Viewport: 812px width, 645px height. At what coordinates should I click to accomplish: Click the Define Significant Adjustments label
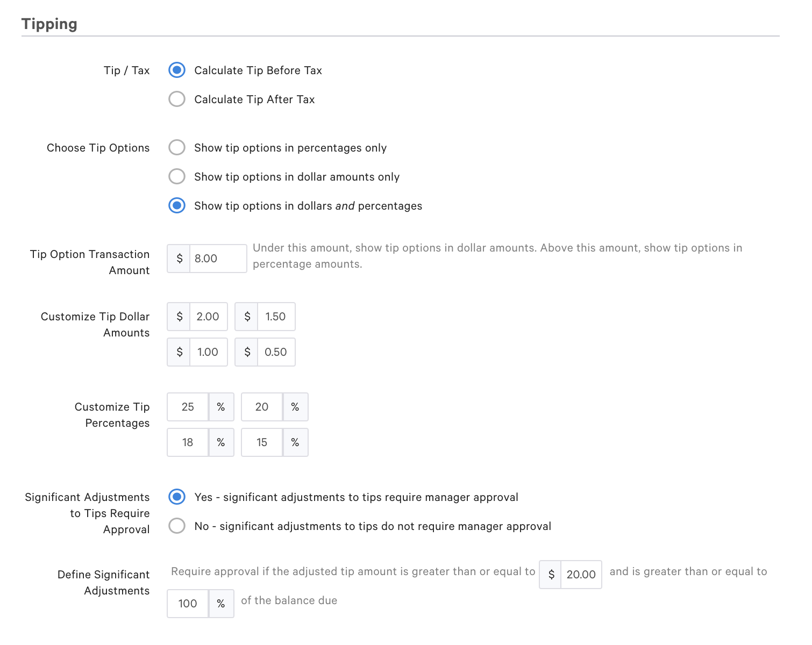tap(103, 582)
